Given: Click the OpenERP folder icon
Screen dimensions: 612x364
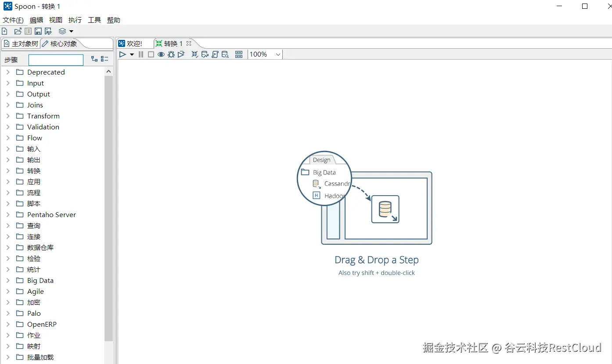Looking at the screenshot, I should (20, 324).
